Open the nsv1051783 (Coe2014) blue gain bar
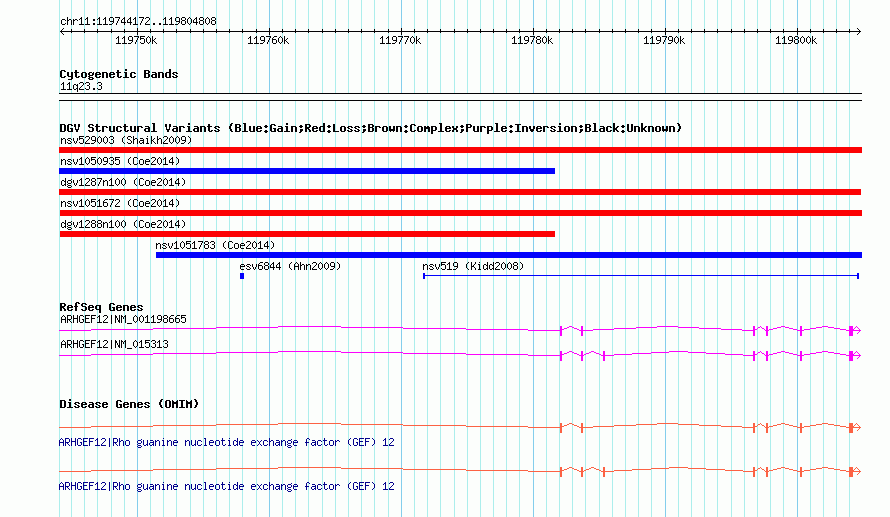 point(509,255)
